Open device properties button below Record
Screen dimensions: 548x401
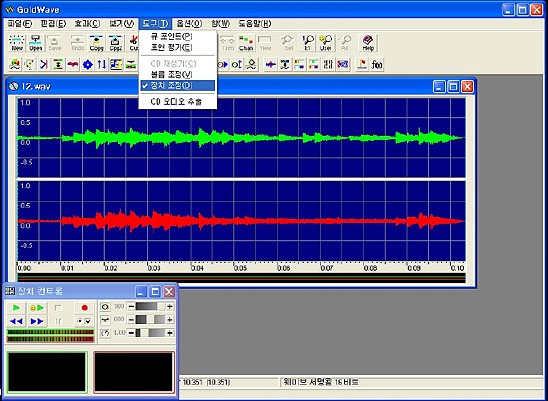84,321
